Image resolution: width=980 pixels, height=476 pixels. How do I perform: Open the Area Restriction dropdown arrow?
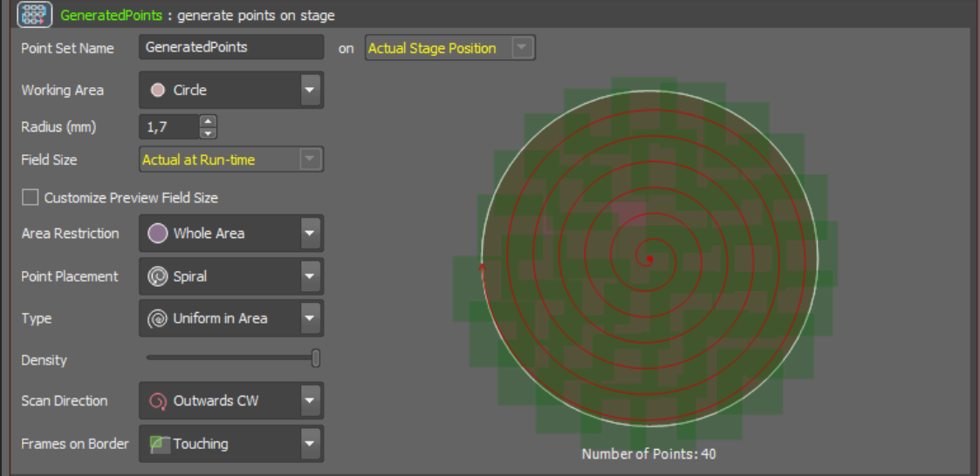click(309, 233)
